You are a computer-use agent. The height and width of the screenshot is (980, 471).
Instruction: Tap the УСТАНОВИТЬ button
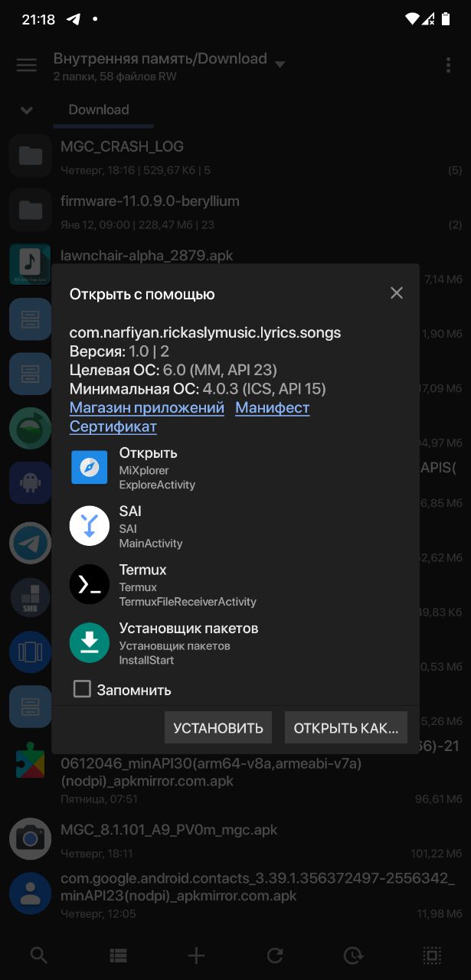[218, 727]
